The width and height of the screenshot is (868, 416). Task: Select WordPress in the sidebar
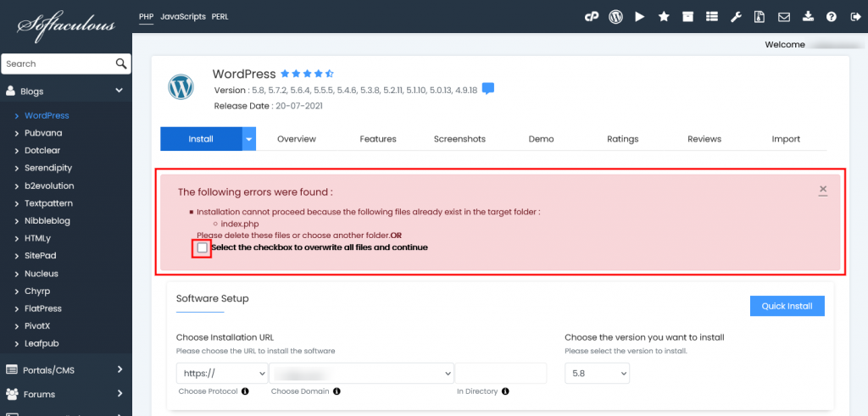pos(47,115)
